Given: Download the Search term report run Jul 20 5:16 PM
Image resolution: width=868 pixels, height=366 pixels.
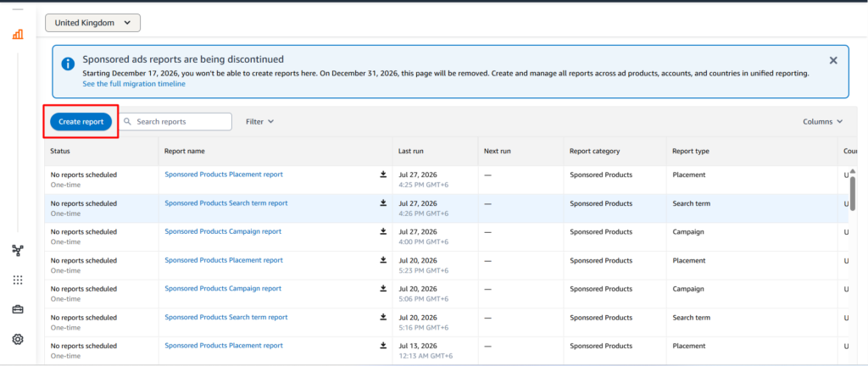Looking at the screenshot, I should coord(383,318).
